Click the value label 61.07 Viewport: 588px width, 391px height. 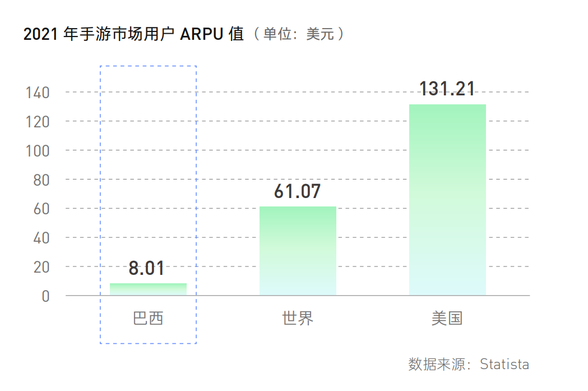(x=298, y=191)
